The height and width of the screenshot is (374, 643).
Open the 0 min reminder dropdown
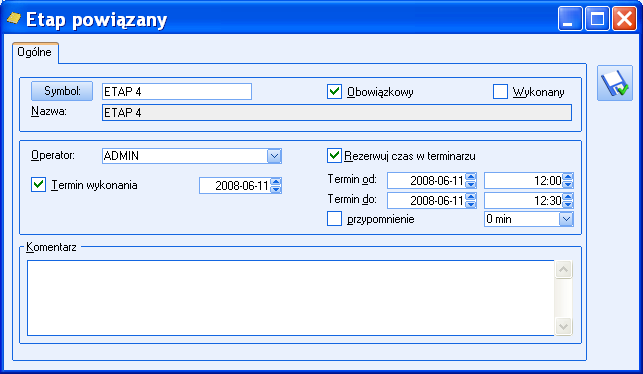(x=566, y=219)
